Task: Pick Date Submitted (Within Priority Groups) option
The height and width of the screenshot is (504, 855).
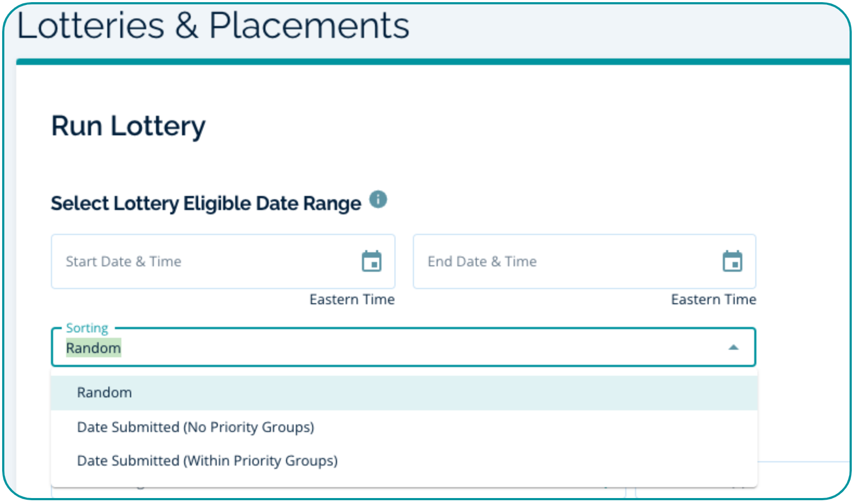Action: tap(208, 461)
